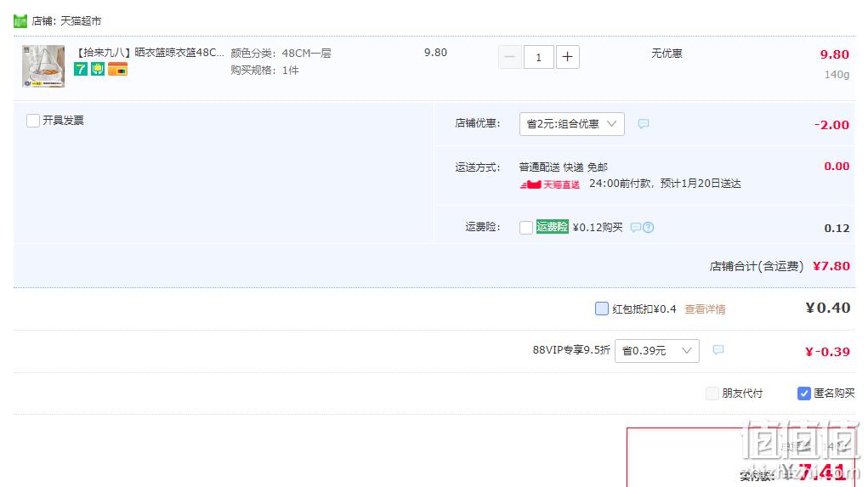Click the quantity input field showing 1
Viewport: 868px width, 487px height.
point(538,57)
